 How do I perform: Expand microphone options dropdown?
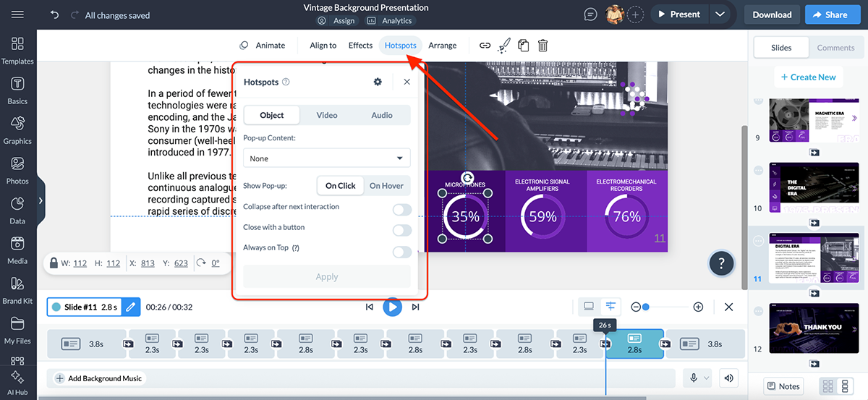(x=707, y=378)
